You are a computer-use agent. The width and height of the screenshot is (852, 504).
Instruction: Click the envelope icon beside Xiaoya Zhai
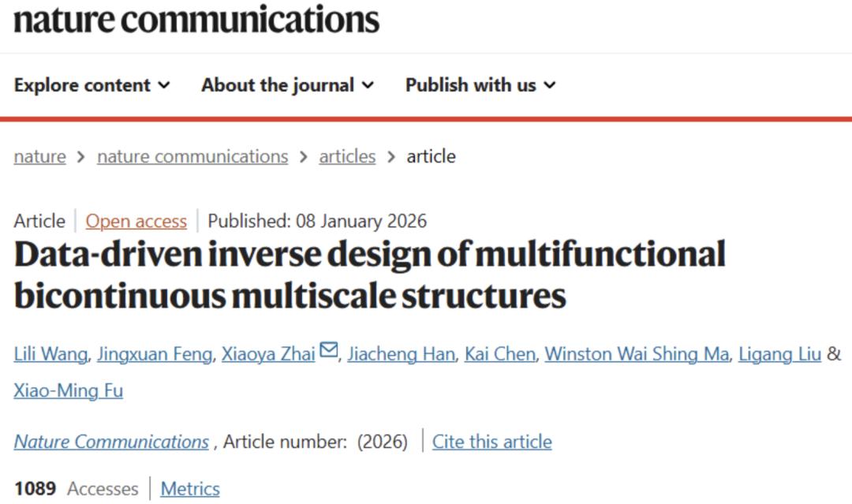pyautogui.click(x=328, y=352)
